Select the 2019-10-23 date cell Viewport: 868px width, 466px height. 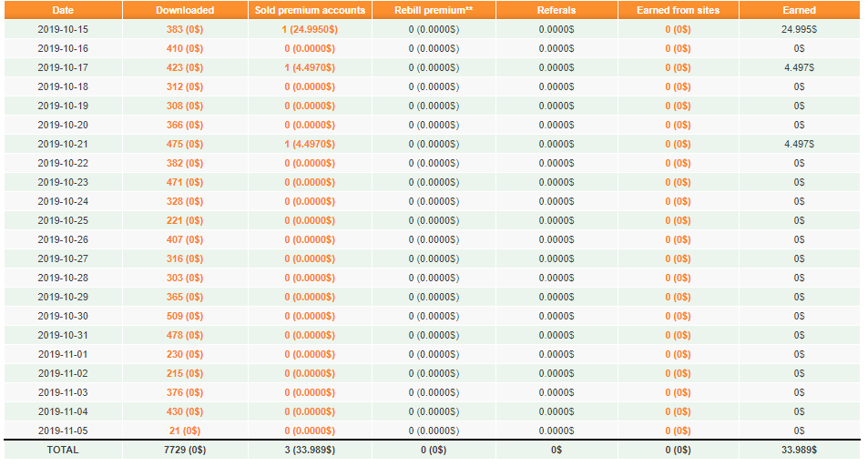click(63, 182)
